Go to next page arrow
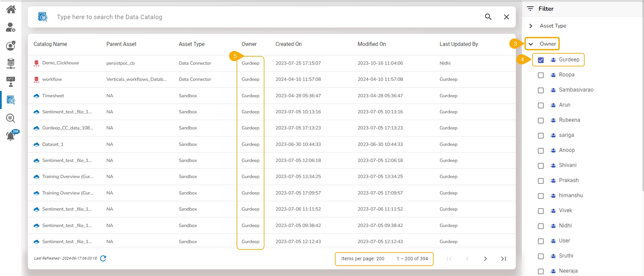This screenshot has height=276, width=644. tap(485, 259)
